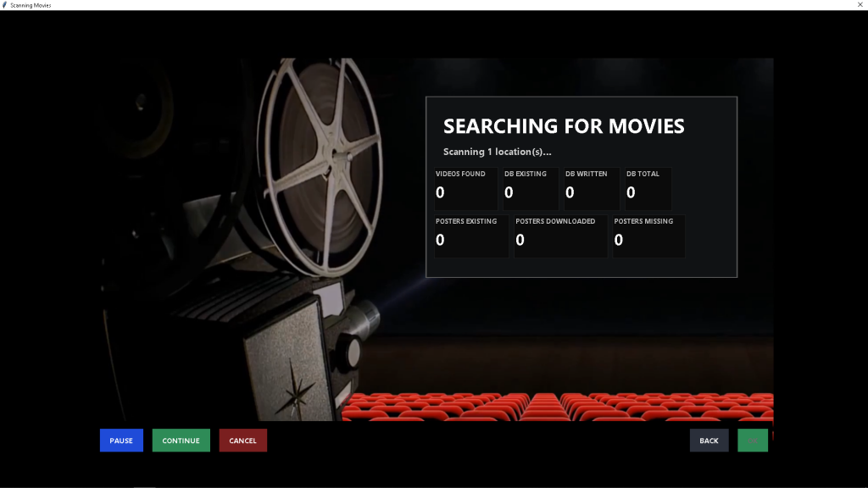Go back with the BACK button
This screenshot has width=868, height=488.
point(709,441)
